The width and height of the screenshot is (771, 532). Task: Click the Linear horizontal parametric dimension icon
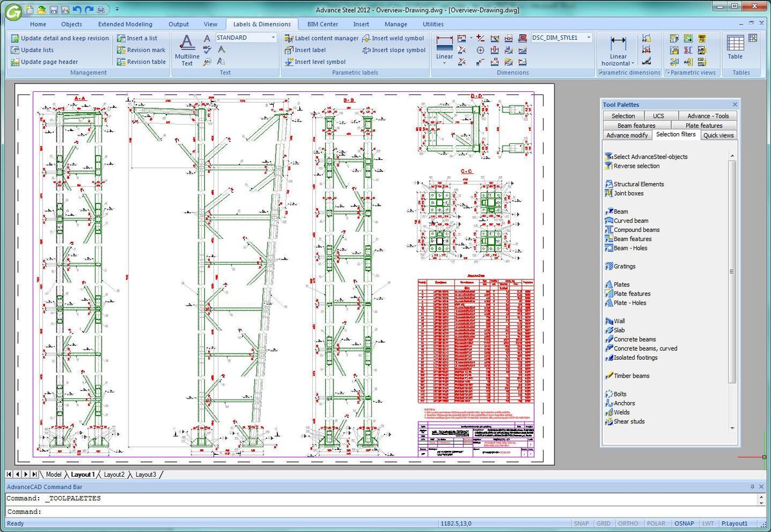pyautogui.click(x=618, y=42)
